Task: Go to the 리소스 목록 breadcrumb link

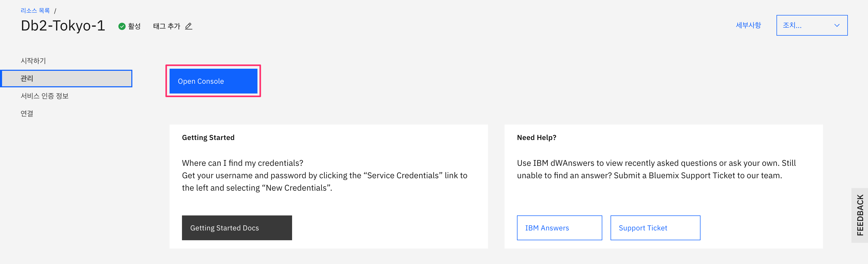Action: coord(35,11)
